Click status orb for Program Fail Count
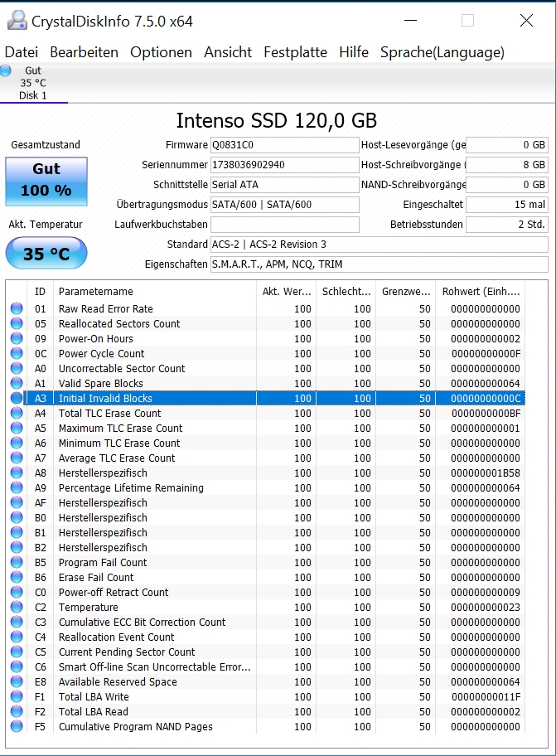Image resolution: width=556 pixels, height=756 pixels. pos(17,562)
